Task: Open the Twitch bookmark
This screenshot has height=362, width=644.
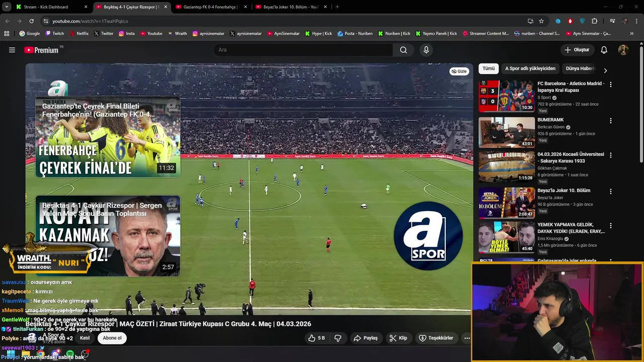Action: point(55,34)
